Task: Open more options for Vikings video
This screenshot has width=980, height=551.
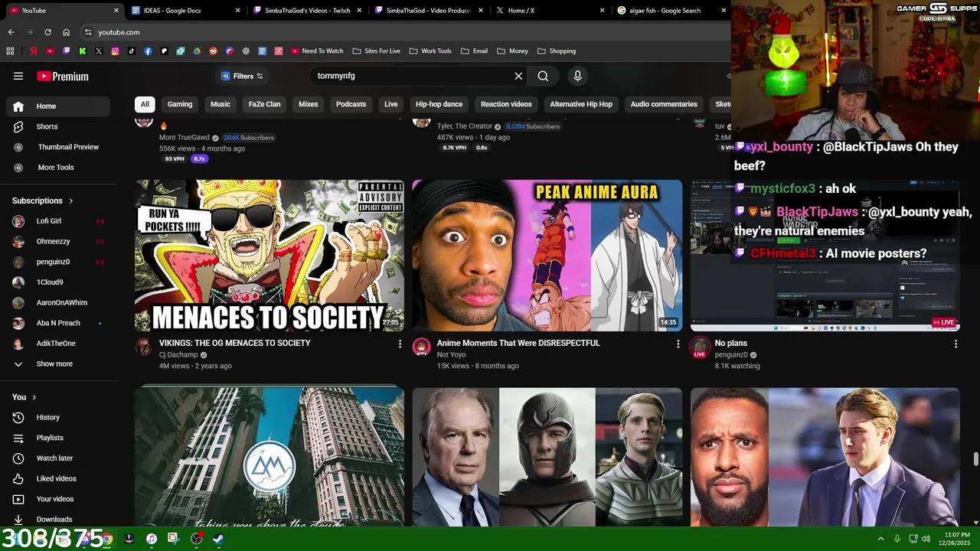Action: click(x=400, y=344)
